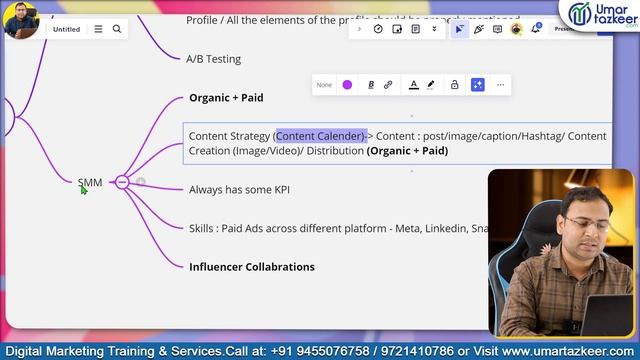The image size is (640, 360).
Task: Select the Always has some KPI node
Action: pos(239,189)
